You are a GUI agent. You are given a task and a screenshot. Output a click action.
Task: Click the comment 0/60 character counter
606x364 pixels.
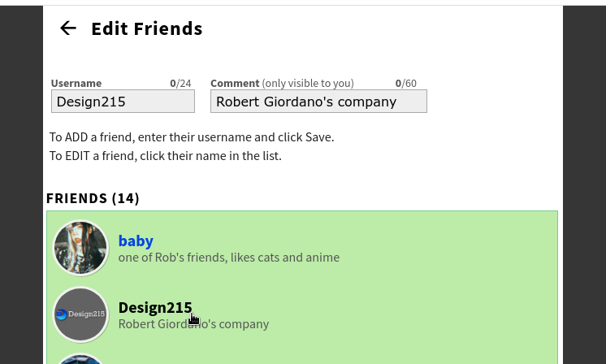[405, 83]
